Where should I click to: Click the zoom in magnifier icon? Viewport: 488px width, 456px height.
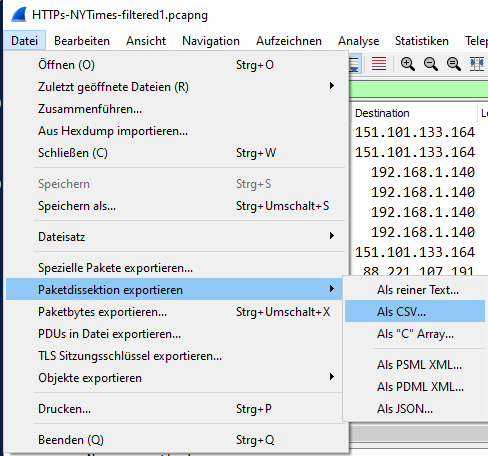408,64
